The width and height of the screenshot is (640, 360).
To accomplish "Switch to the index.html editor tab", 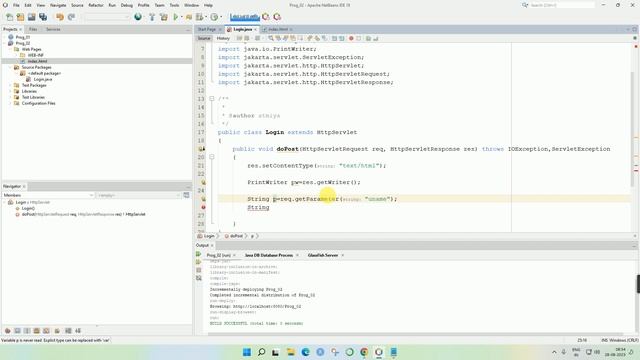I will (x=278, y=29).
